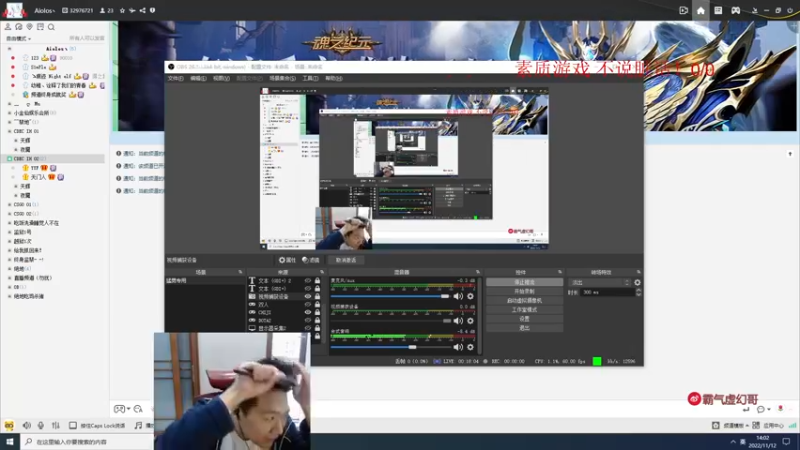Click the 启动虚拟摄像机 virtual camera button
The height and width of the screenshot is (450, 800).
[524, 301]
